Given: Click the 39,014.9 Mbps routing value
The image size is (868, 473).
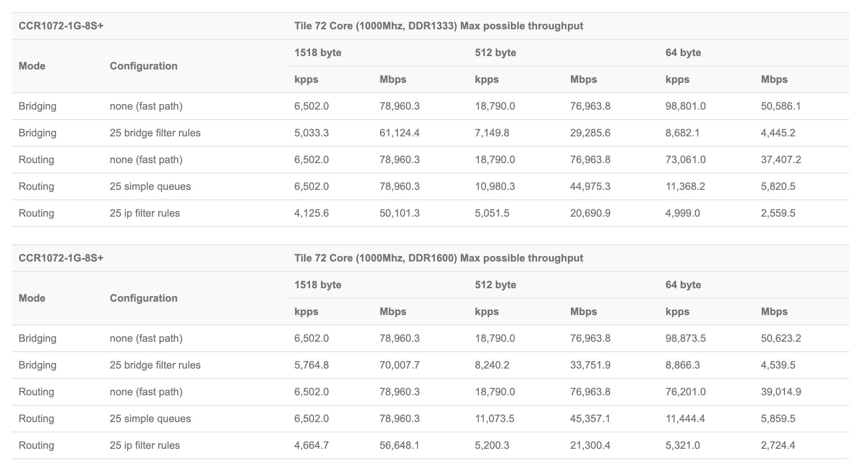Looking at the screenshot, I should tap(781, 392).
